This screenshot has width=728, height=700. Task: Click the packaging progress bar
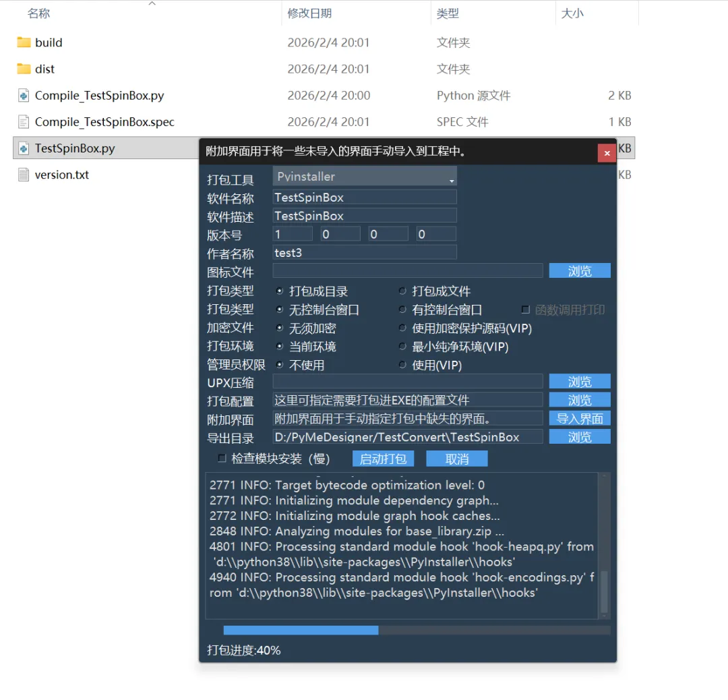417,631
